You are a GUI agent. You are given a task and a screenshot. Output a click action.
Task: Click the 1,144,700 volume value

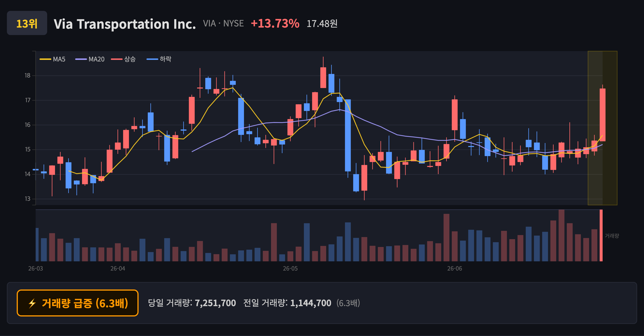click(x=310, y=303)
